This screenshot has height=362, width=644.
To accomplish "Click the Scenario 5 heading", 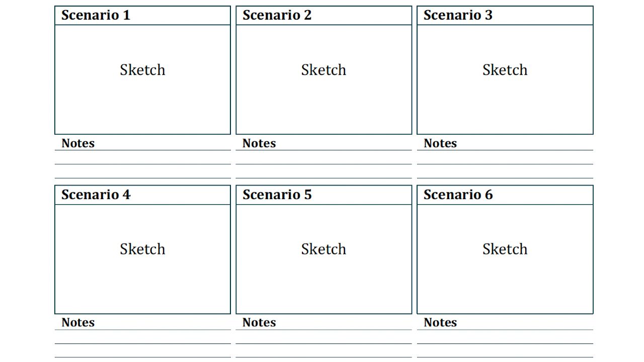I will click(x=277, y=195).
